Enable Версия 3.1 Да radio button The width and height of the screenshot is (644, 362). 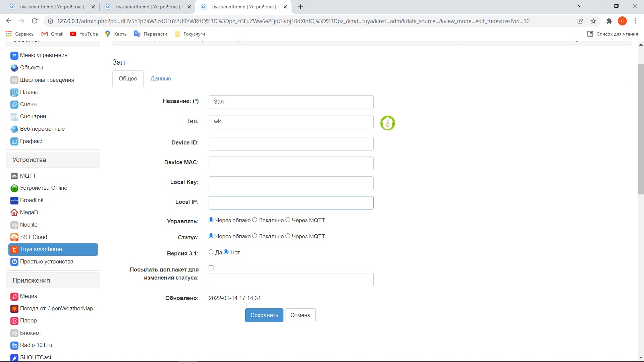pos(211,251)
